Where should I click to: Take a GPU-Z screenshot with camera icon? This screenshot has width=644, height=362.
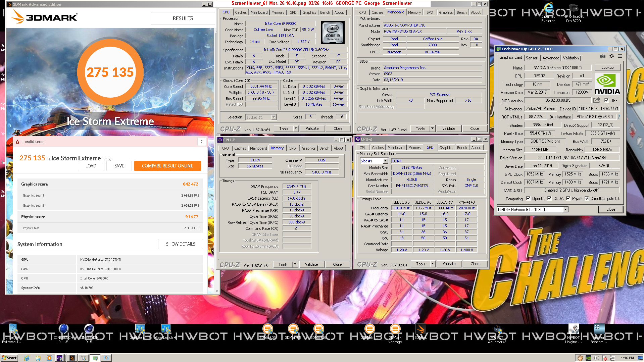click(x=603, y=56)
